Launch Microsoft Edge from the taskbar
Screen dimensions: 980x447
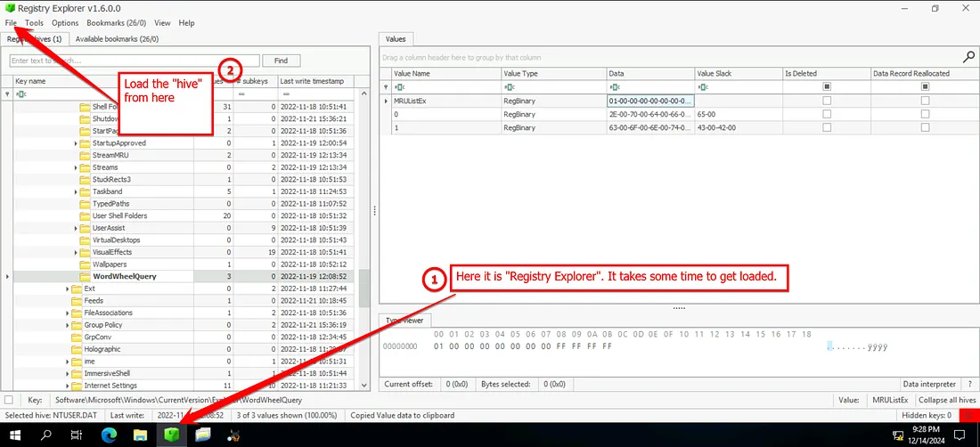pyautogui.click(x=109, y=435)
